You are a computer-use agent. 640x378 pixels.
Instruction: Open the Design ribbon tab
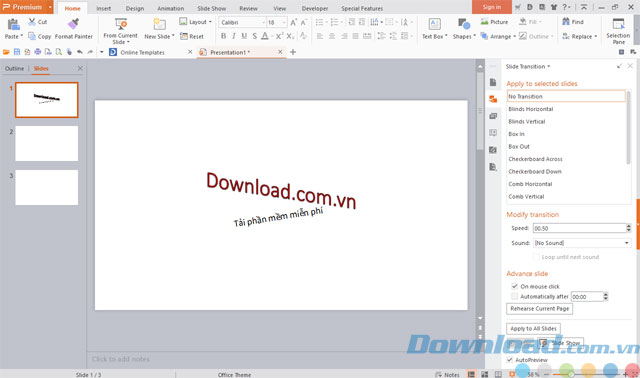click(x=135, y=8)
